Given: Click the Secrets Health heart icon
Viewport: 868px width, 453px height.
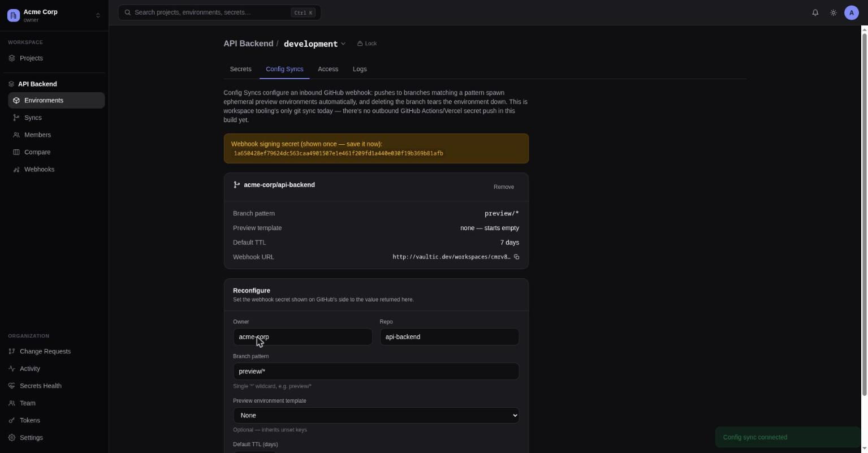Looking at the screenshot, I should pyautogui.click(x=12, y=386).
